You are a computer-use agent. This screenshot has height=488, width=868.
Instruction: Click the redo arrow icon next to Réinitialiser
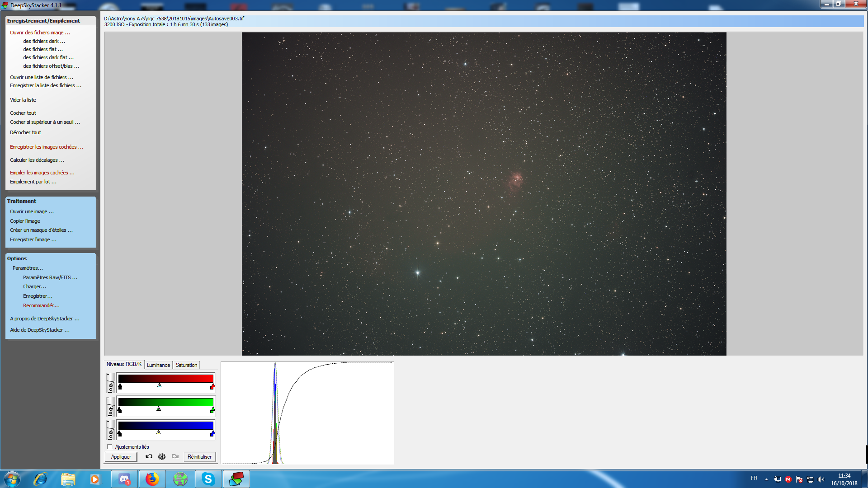[x=175, y=456]
